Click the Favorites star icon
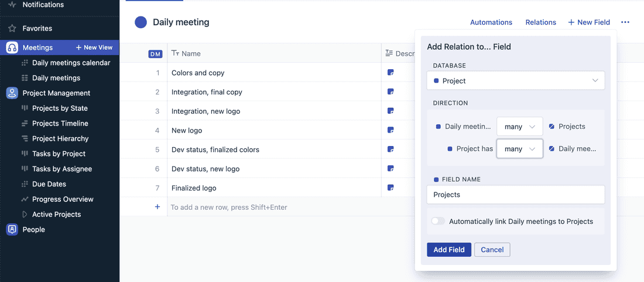 [x=12, y=28]
